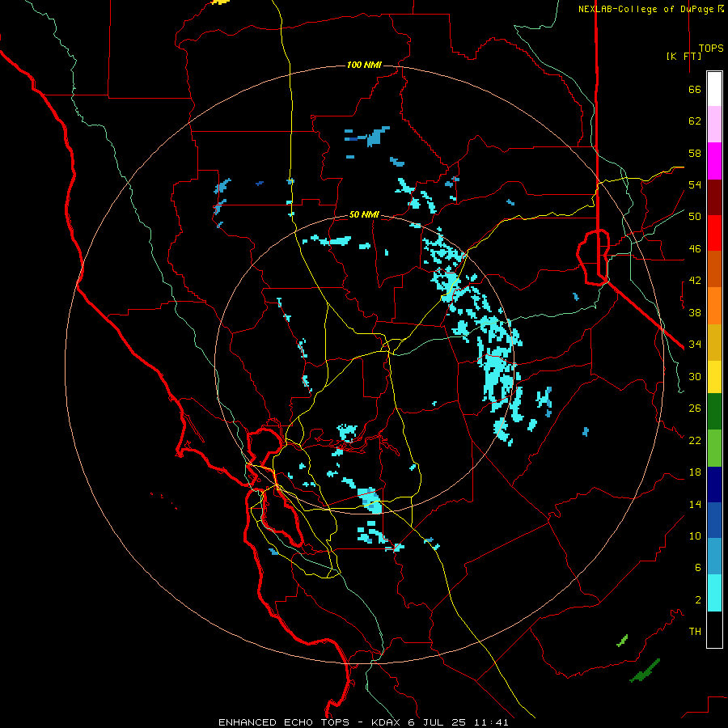
Task: Click the dark green 30 kft legend swatch
Action: point(714,412)
